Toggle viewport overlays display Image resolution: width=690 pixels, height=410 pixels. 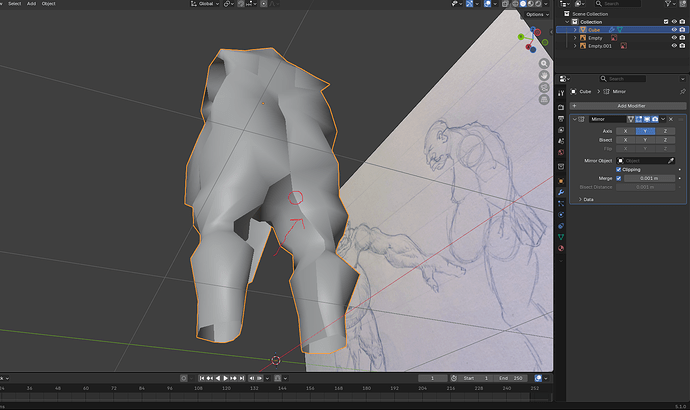(487, 4)
